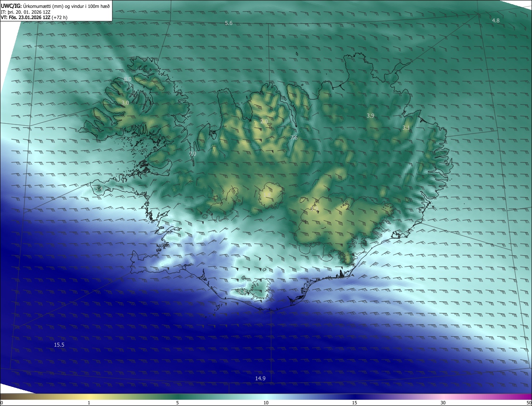Screen dimensions: 532x406
Task: Click the 50 tick on the color scale
Action: pyautogui.click(x=529, y=403)
